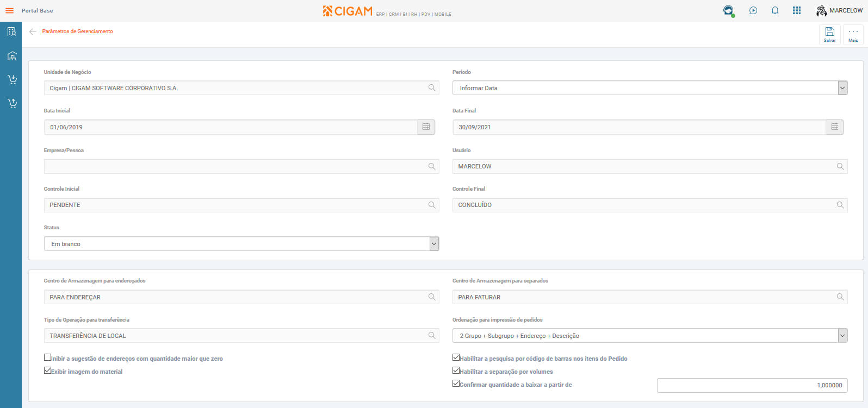Viewport: 868px width, 408px height.
Task: Click the 'Período' label
Action: pos(462,72)
